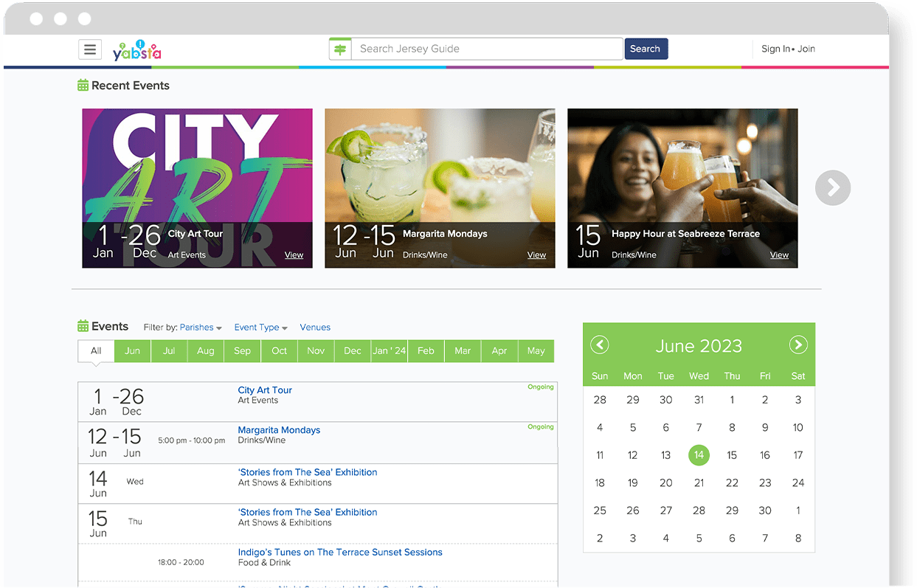Viewport: 917px width, 588px height.
Task: Expand the Parishes filter dropdown
Action: [x=201, y=328]
